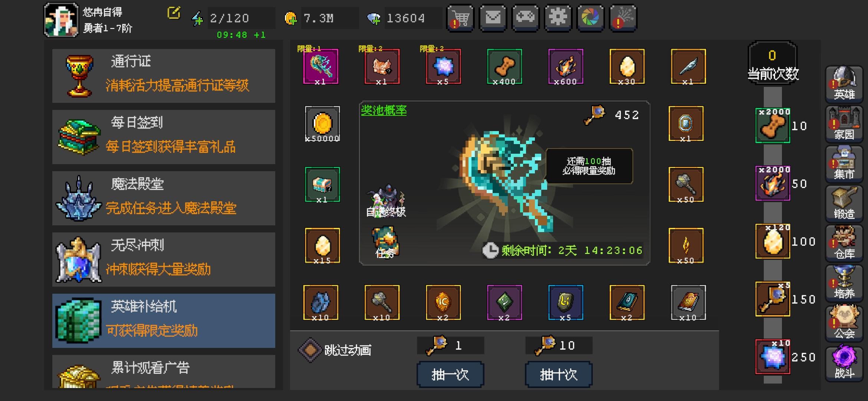Select the x50000 gold coin prize
The width and height of the screenshot is (868, 401).
click(322, 124)
